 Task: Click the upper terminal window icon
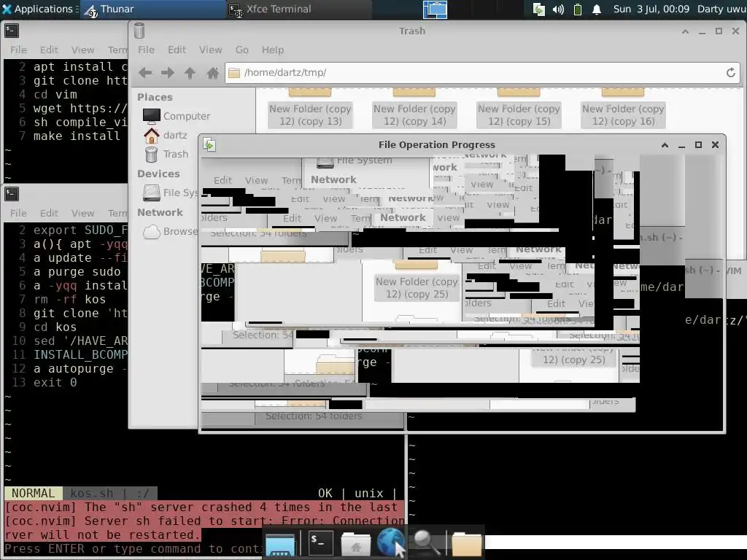coord(12,31)
